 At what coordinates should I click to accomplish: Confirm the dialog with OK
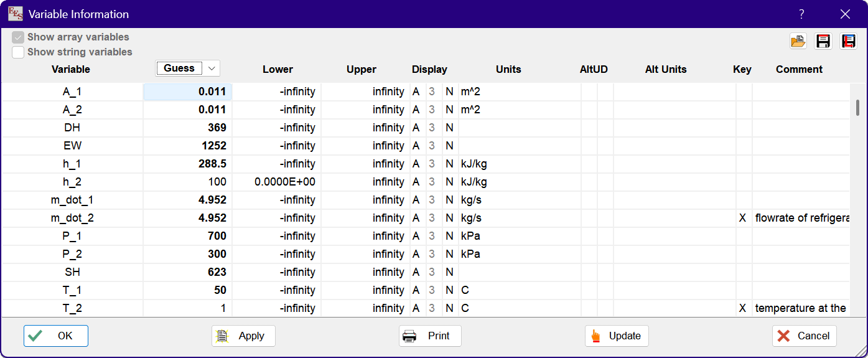tap(56, 336)
